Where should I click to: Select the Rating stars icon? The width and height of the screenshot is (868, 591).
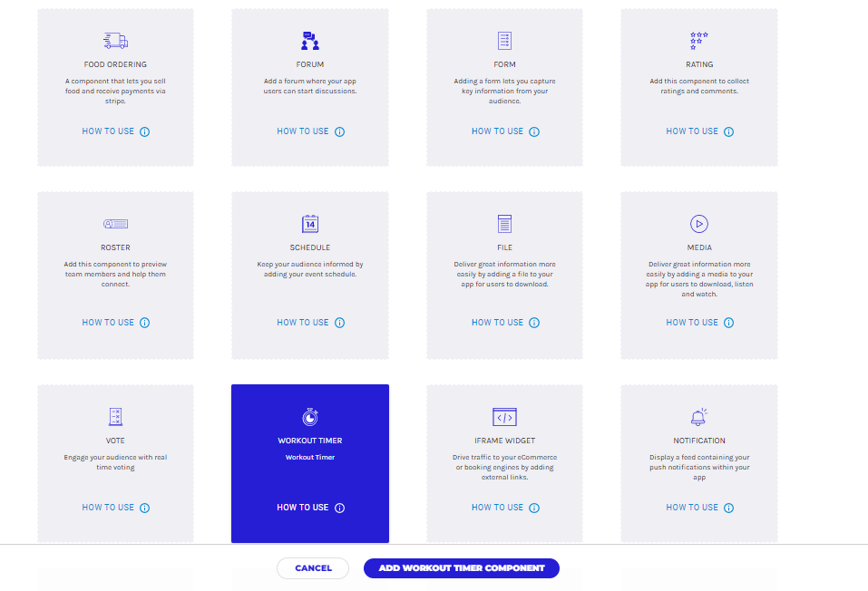click(x=698, y=41)
